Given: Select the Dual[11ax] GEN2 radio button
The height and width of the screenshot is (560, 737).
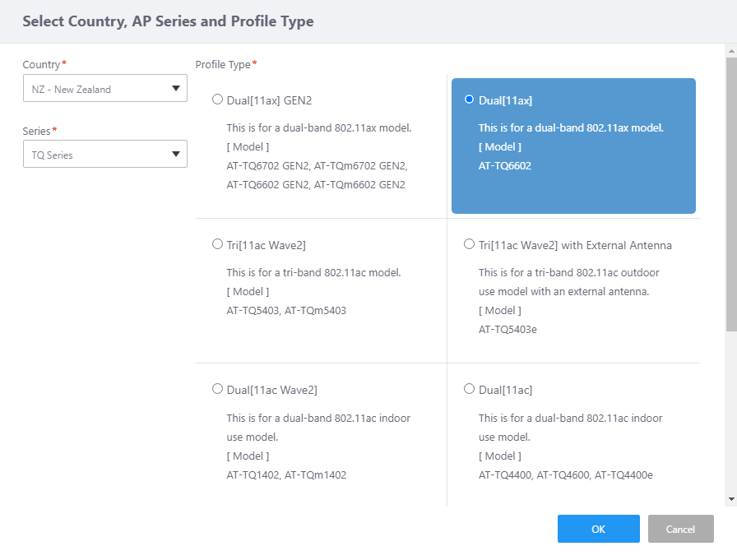Looking at the screenshot, I should point(217,100).
